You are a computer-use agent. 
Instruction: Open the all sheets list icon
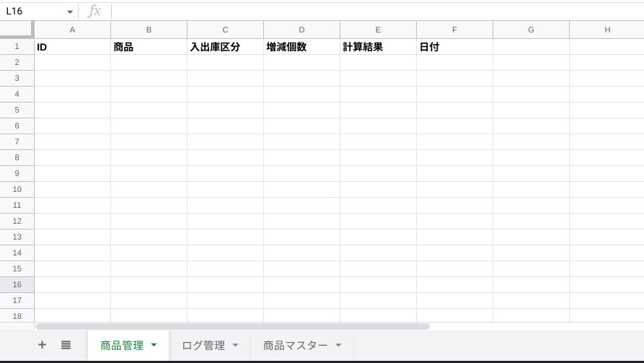pyautogui.click(x=66, y=345)
